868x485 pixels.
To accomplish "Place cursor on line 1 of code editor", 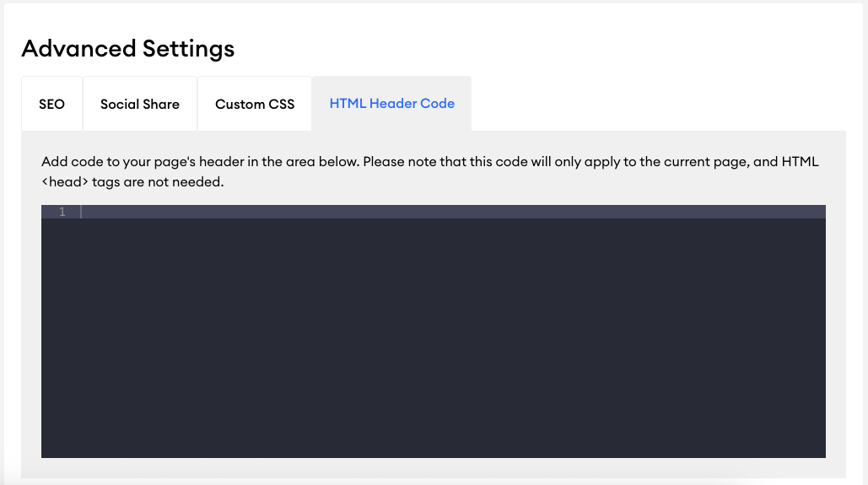I will 453,212.
